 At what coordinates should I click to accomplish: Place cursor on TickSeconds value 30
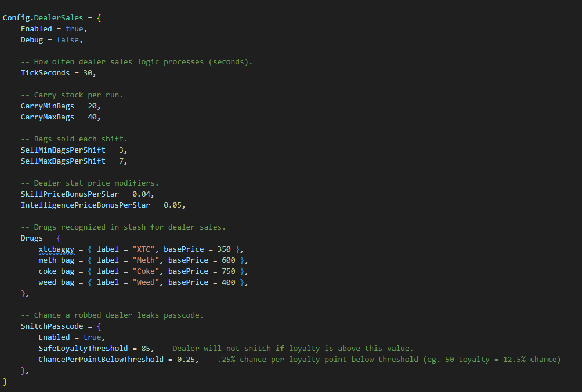click(x=88, y=72)
